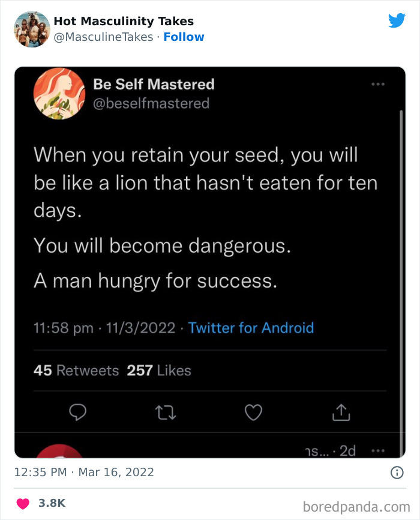Click the reply speech bubble icon
Viewport: 420px width, 520px height.
(77, 413)
